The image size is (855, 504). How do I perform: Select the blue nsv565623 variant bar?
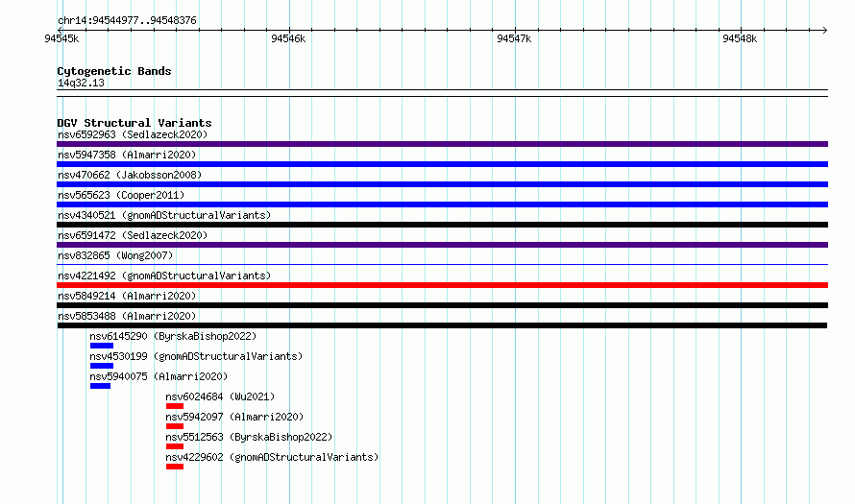(x=442, y=204)
